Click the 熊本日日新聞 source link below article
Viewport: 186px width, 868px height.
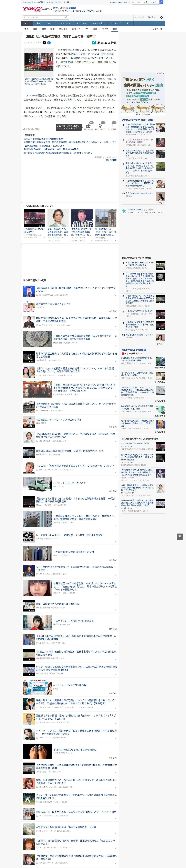[x=111, y=160]
